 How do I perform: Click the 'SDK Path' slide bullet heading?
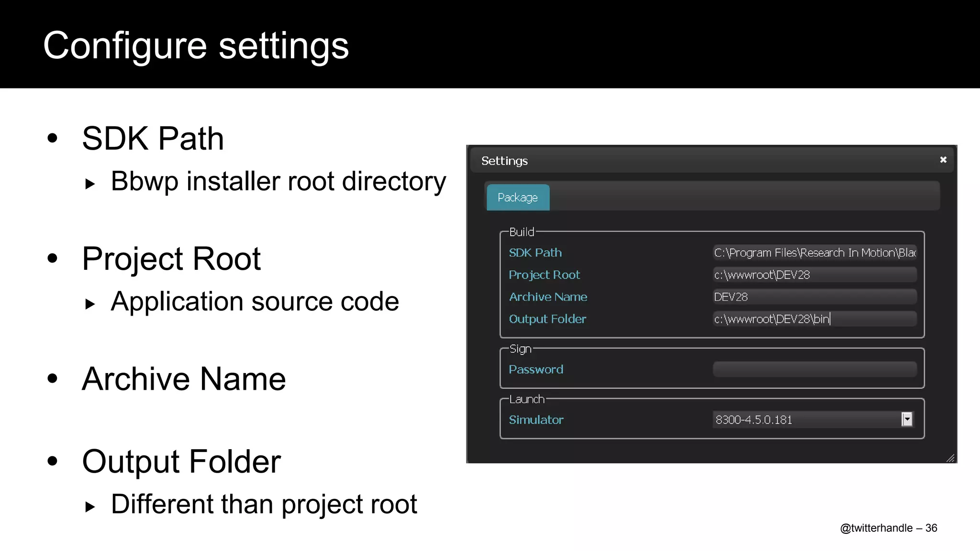pos(153,139)
